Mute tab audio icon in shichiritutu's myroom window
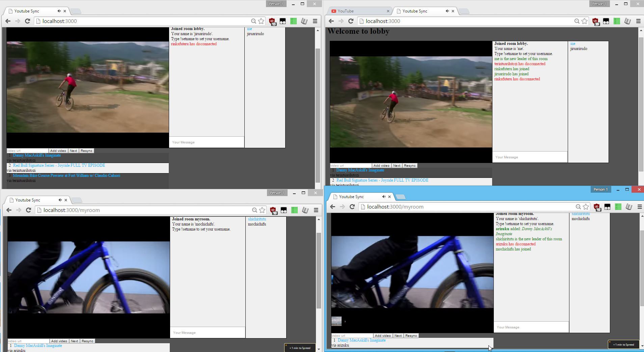Screen dimensions: 644x352 [384, 197]
